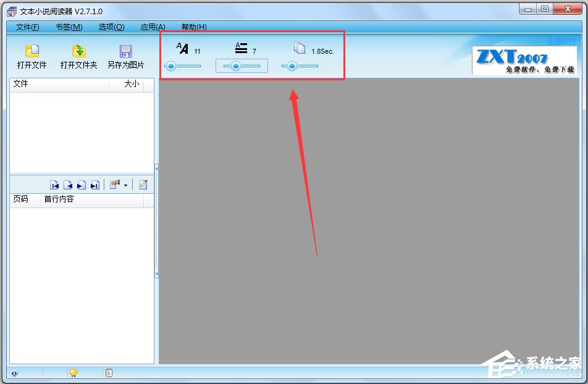Open the 选项(O) menu
The image size is (588, 384).
110,27
